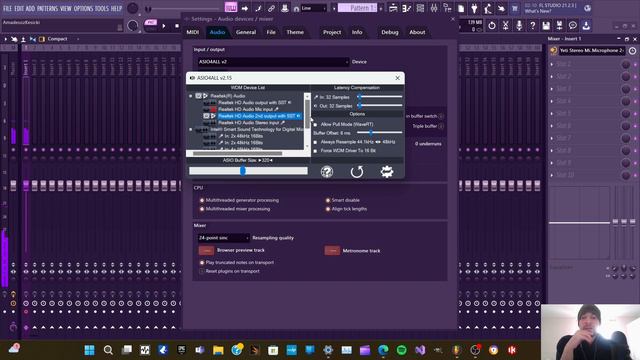Click the ASIO Buffer Size slider
The height and width of the screenshot is (360, 640).
248,171
